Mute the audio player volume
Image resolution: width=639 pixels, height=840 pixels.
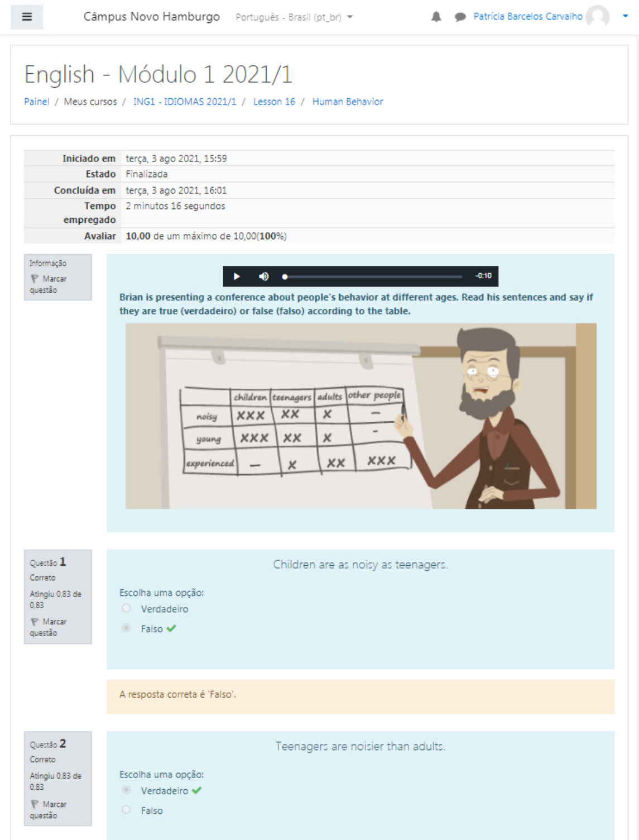point(264,276)
